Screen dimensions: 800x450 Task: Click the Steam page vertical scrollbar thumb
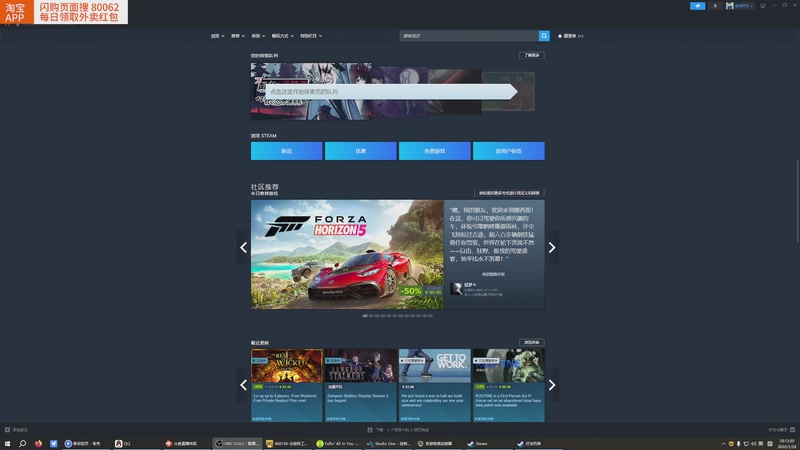click(x=797, y=201)
